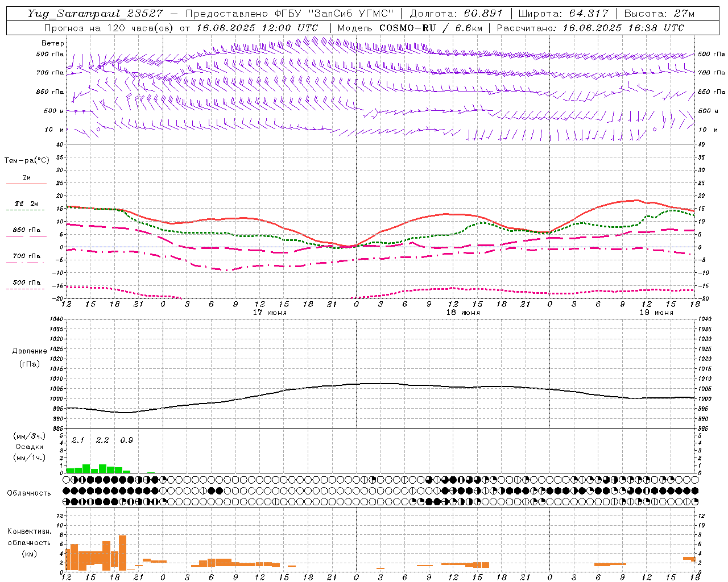The image size is (728, 582).
Task: Click the (мм/3ч.) precipitation unit label
Action: coord(29,436)
